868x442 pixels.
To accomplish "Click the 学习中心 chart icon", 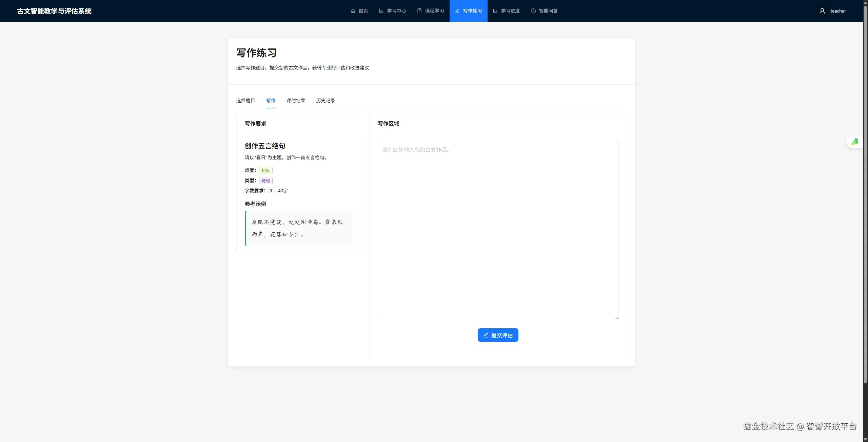I will [x=381, y=11].
